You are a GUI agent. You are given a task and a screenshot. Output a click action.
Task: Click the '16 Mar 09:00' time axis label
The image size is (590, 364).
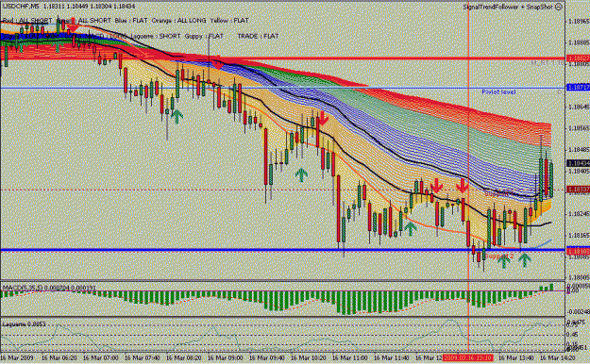[225, 357]
